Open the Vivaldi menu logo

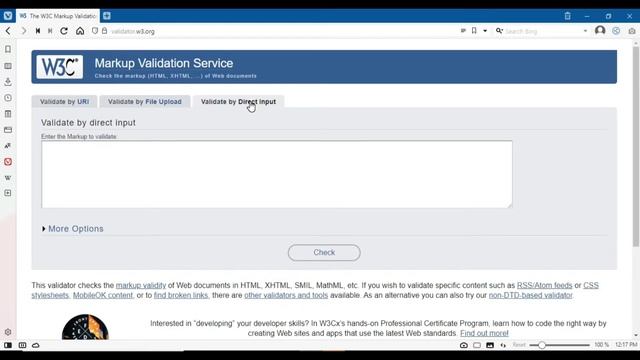(8, 16)
